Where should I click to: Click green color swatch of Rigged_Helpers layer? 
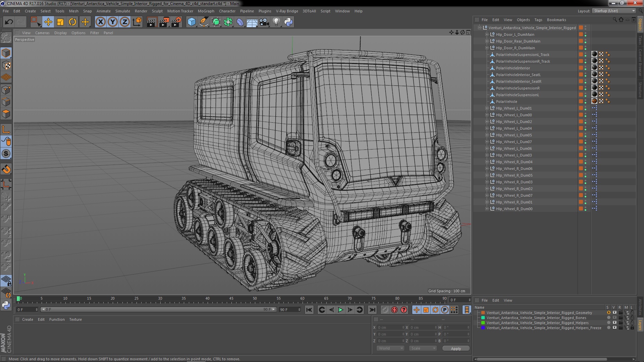pyautogui.click(x=483, y=323)
